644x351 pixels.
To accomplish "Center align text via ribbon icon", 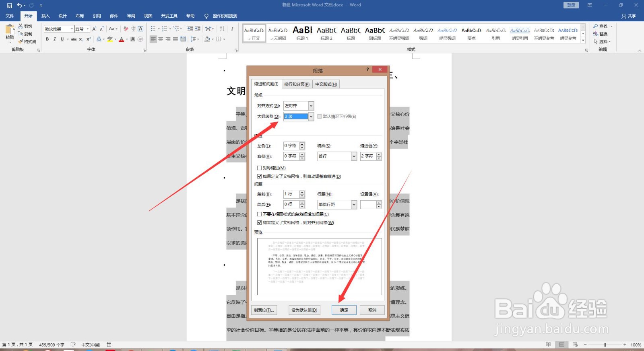I will click(x=161, y=39).
